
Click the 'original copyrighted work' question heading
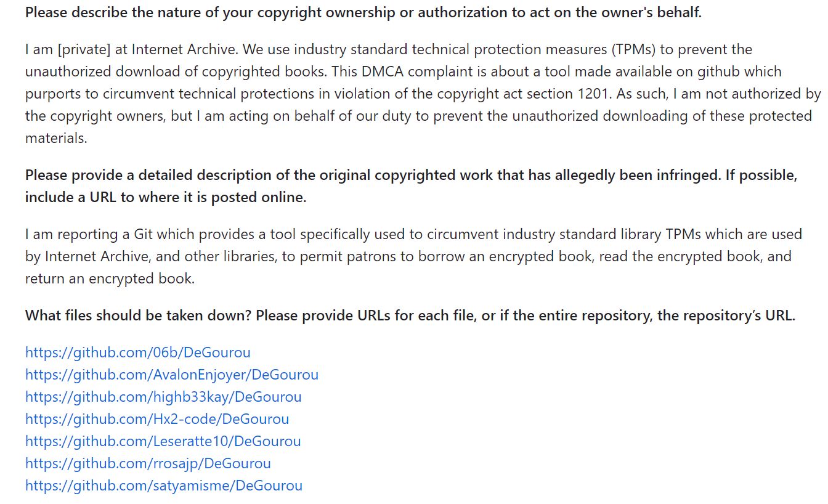tap(412, 186)
